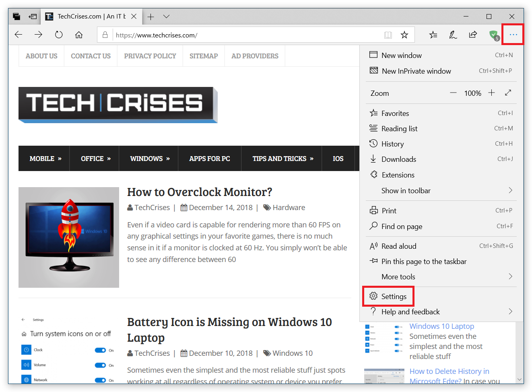This screenshot has height=392, width=532.
Task: Pin this page to the taskbar
Action: click(x=441, y=261)
